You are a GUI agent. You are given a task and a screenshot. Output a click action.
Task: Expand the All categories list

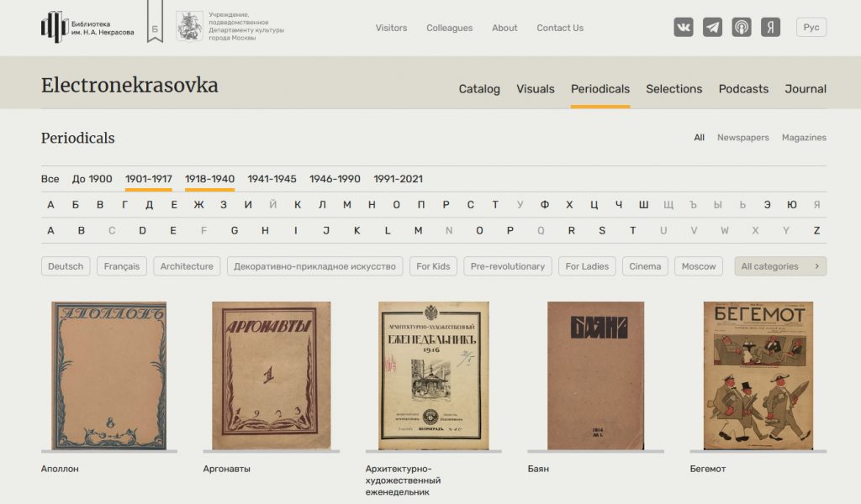click(779, 266)
